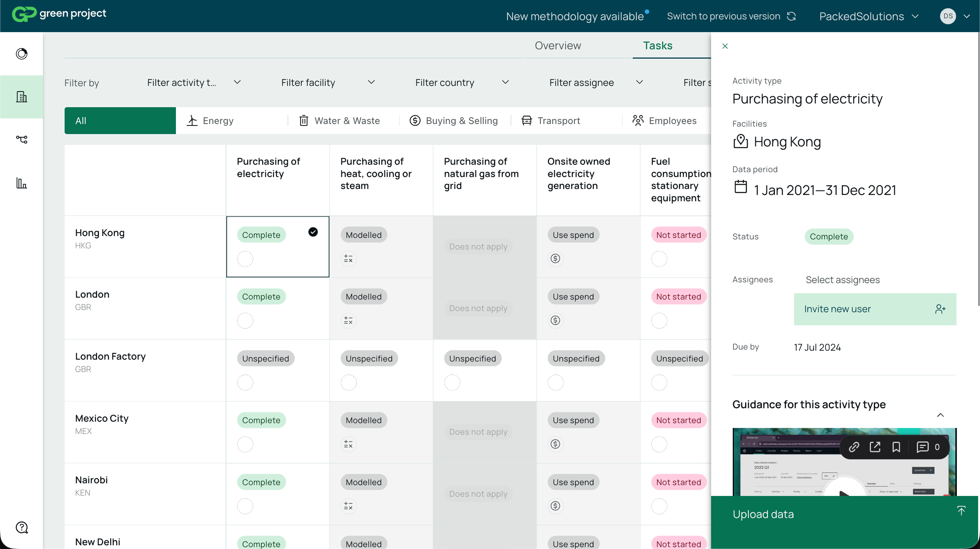
Task: Select the facilities building icon in sidebar
Action: [x=22, y=97]
